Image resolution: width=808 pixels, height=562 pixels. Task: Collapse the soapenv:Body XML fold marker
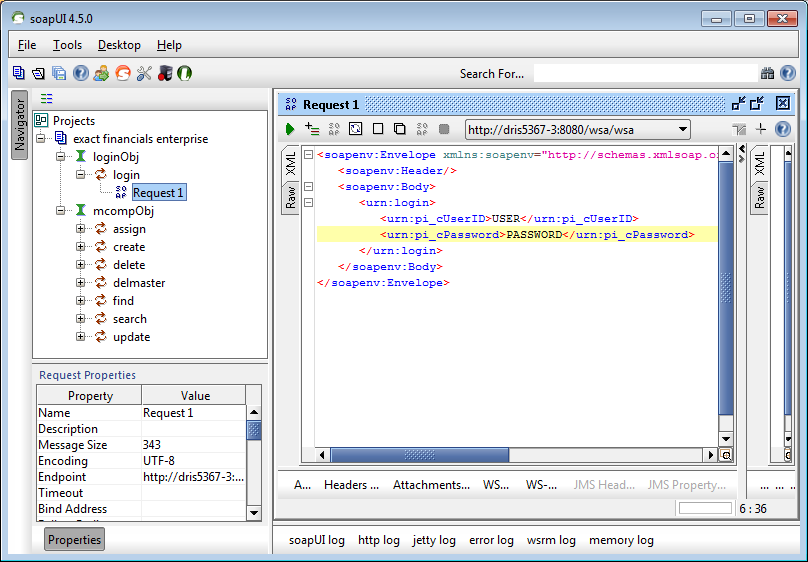[x=308, y=186]
